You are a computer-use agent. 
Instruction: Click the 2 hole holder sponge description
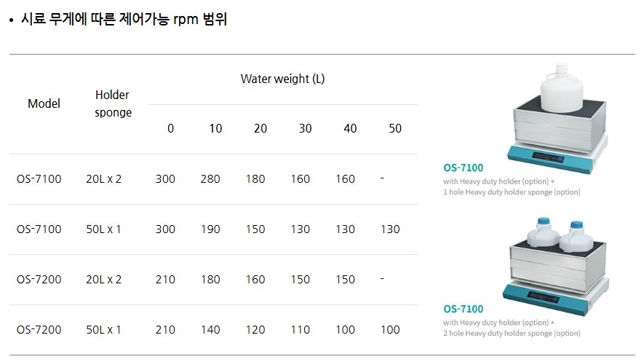click(x=512, y=333)
